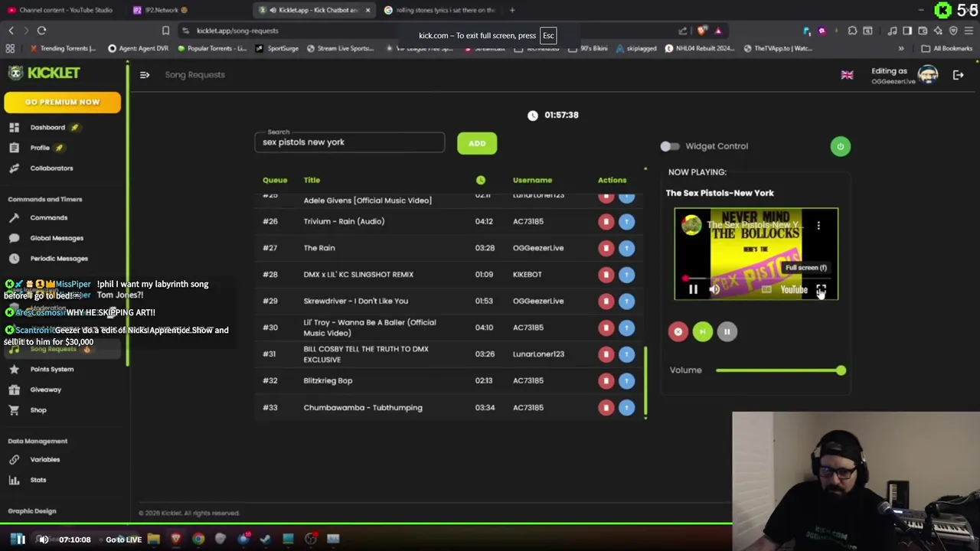The height and width of the screenshot is (551, 980).
Task: Skip to next song with the green button
Action: click(x=702, y=331)
